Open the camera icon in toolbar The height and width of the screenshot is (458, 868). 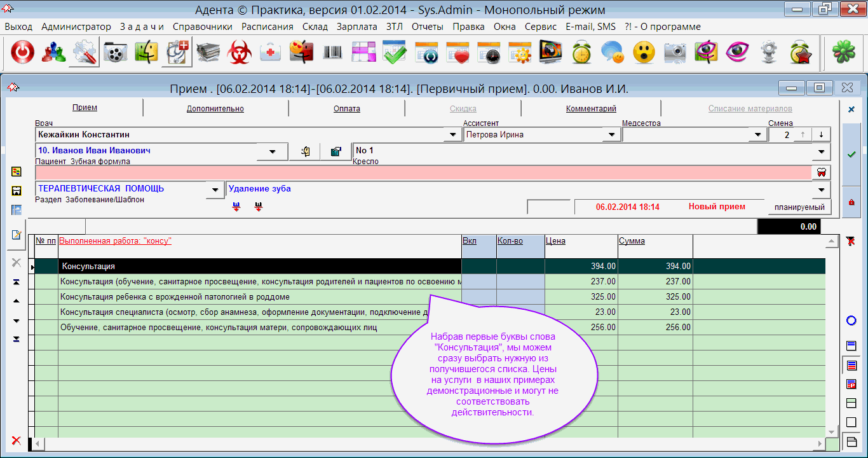coord(675,53)
